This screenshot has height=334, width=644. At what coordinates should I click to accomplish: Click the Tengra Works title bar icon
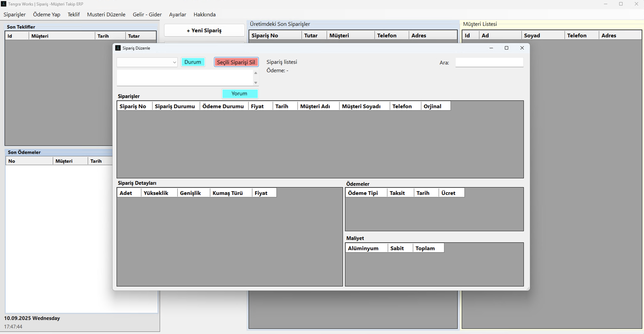pos(3,4)
